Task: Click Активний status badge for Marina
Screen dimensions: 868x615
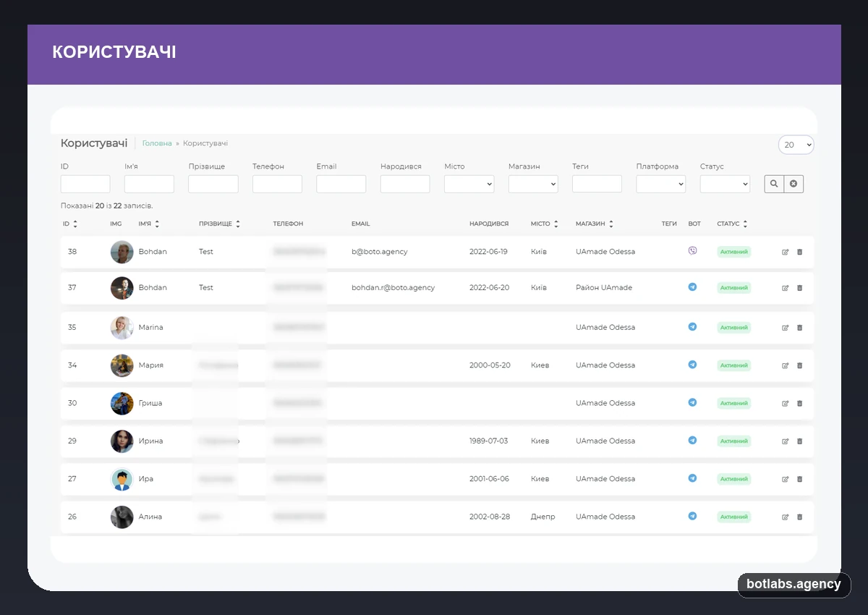Action: 734,328
